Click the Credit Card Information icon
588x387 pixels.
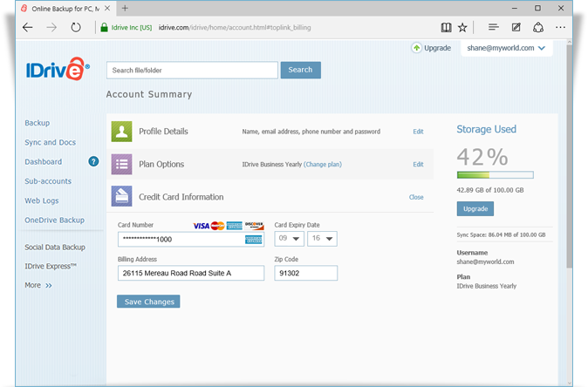coord(121,196)
